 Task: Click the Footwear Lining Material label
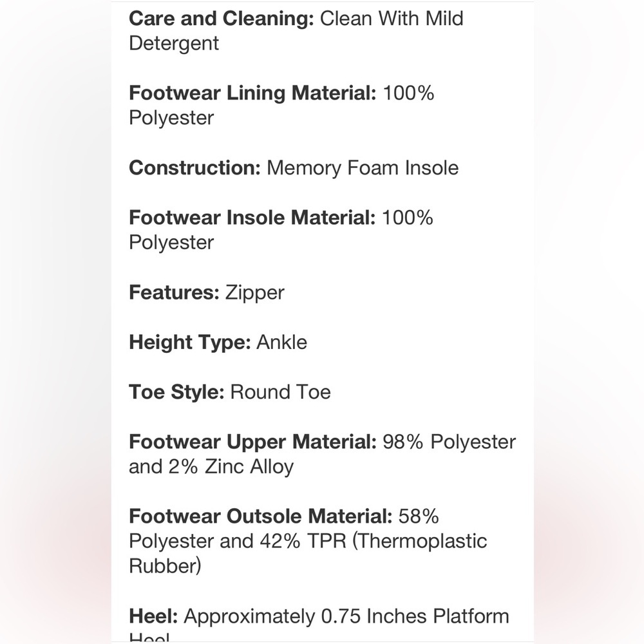pos(252,93)
